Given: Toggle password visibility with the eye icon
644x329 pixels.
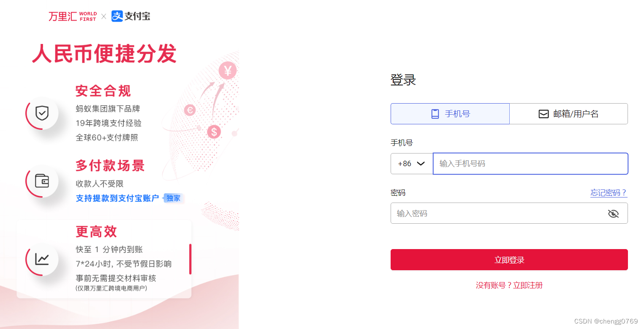Looking at the screenshot, I should 613,213.
